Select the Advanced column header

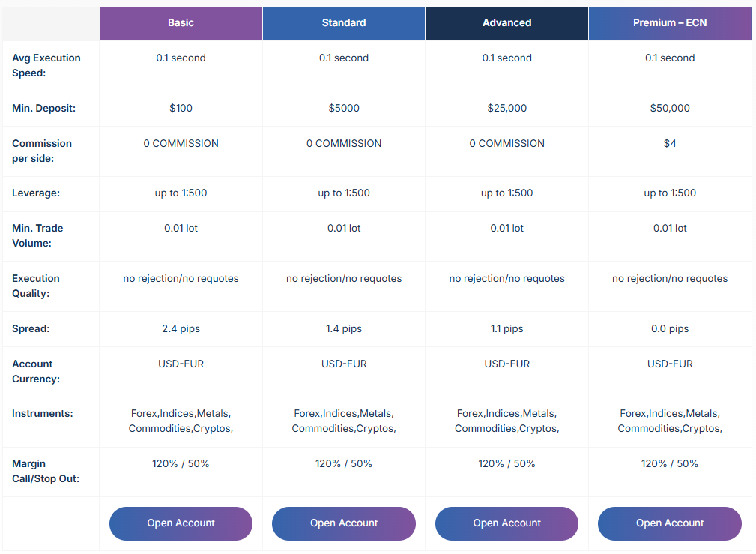pyautogui.click(x=506, y=23)
